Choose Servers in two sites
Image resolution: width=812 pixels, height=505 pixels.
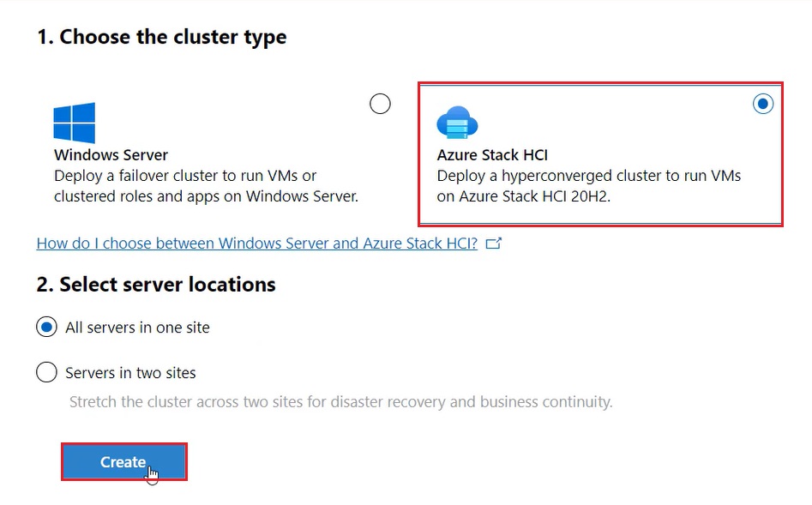(46, 372)
